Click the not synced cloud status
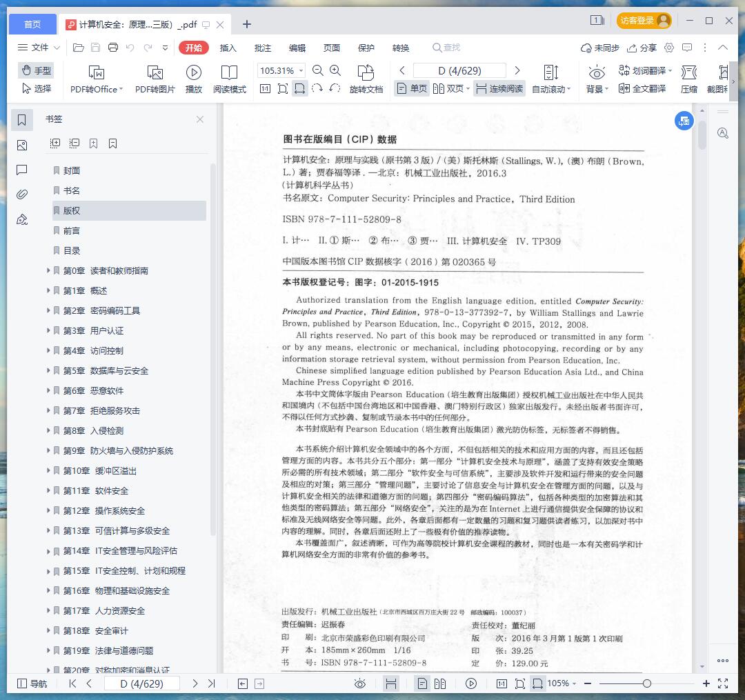This screenshot has height=700, width=745. point(600,48)
